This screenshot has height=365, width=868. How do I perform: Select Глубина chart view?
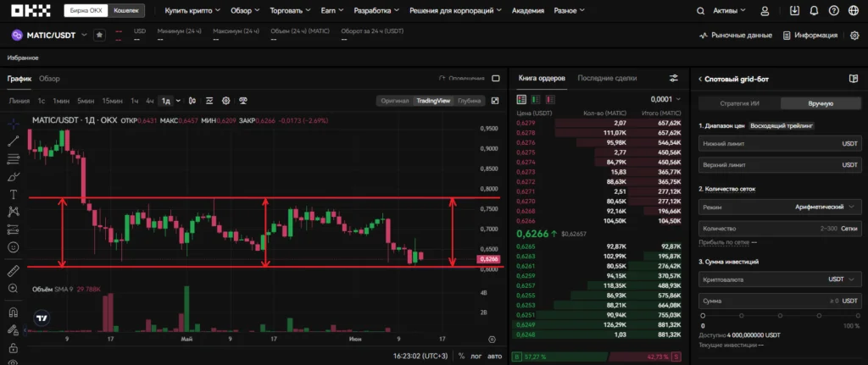(469, 101)
